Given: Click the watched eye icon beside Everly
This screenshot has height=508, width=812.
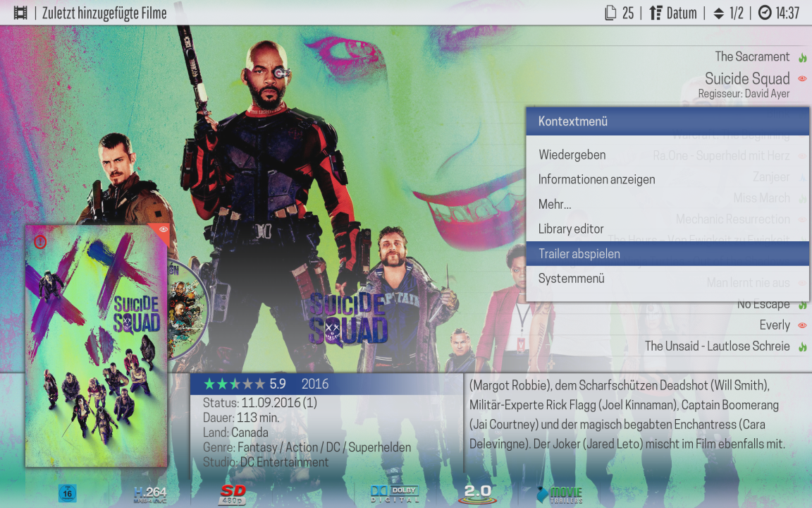Looking at the screenshot, I should [x=802, y=325].
